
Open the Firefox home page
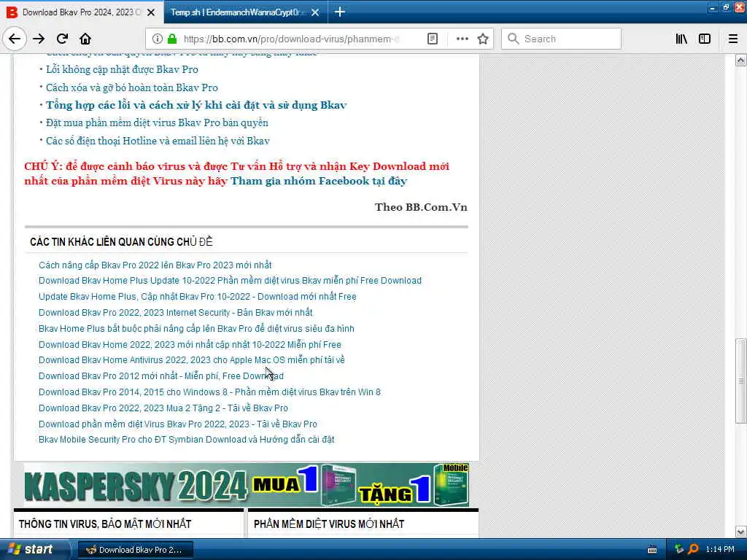(85, 39)
